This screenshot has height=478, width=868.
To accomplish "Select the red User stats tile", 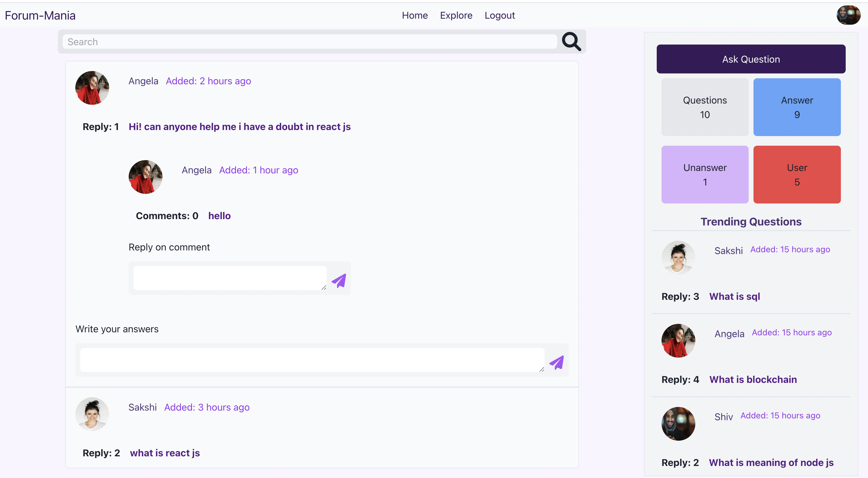I will coord(797,174).
